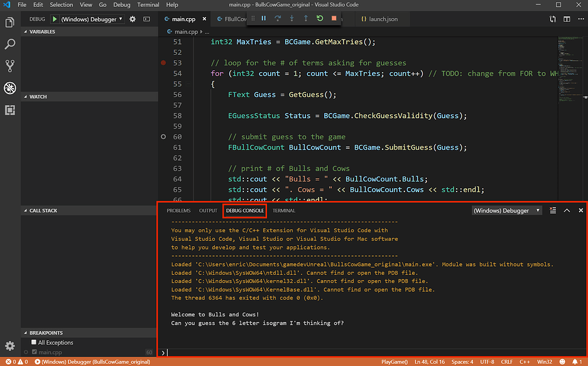Image resolution: width=588 pixels, height=366 pixels.
Task: Click the CRLF line-ending indicator
Action: (506, 362)
